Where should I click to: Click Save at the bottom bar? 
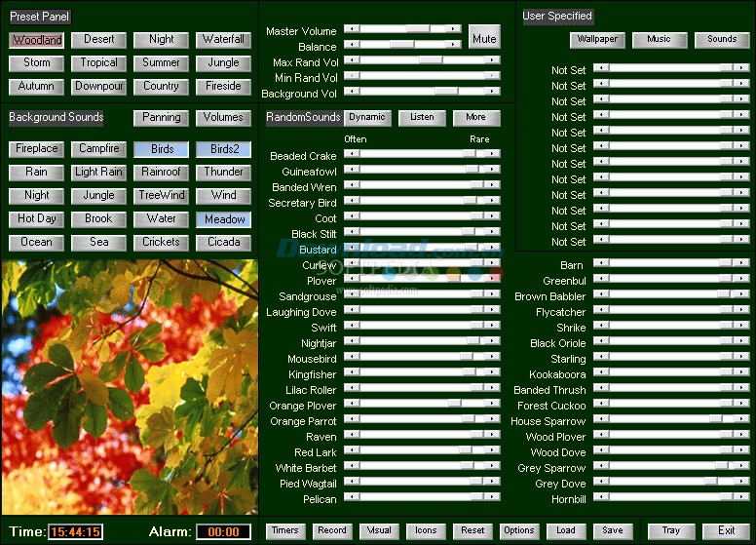tap(613, 531)
